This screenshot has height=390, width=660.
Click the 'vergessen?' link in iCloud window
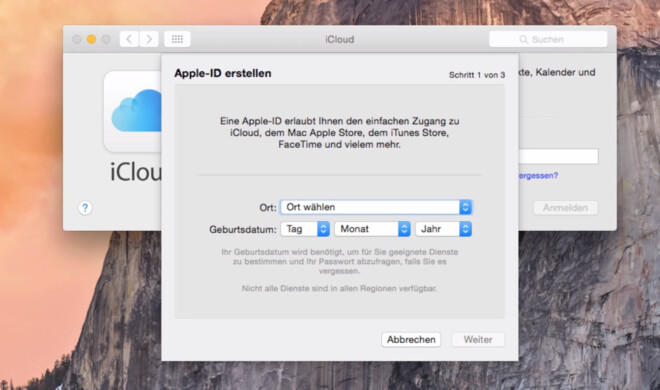(x=538, y=175)
